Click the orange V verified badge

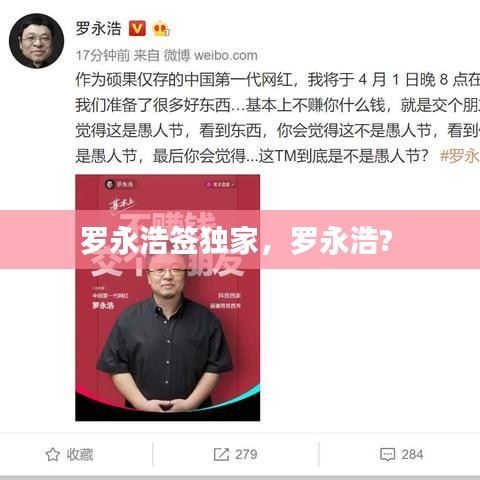[137, 28]
